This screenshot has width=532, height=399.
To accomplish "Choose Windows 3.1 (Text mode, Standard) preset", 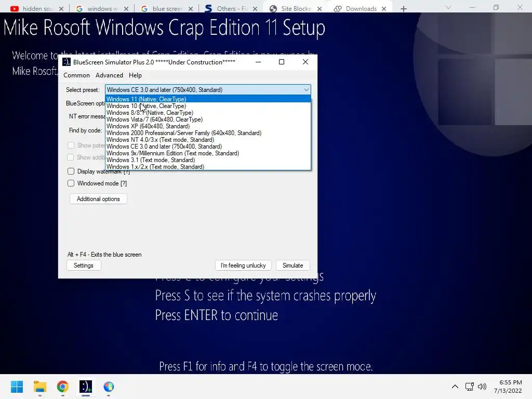I will point(208,160).
